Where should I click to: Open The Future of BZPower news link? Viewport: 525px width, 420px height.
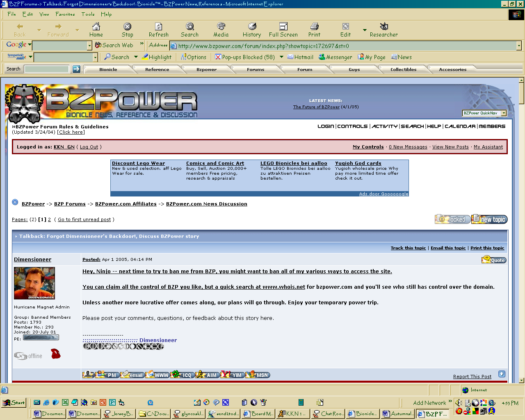coord(316,107)
